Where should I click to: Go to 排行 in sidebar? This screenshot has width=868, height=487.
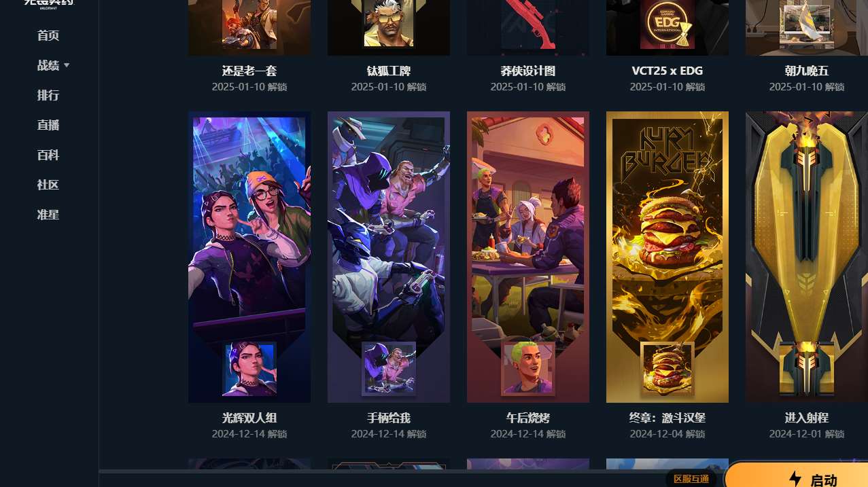click(48, 95)
